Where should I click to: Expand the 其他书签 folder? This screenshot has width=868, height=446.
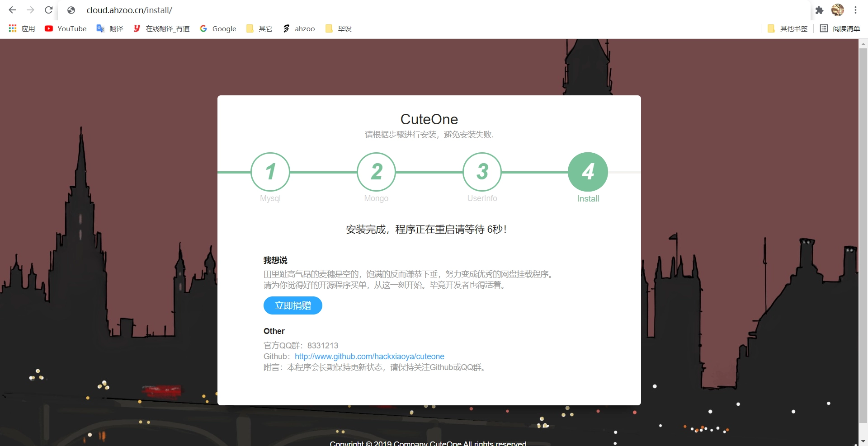click(x=788, y=28)
